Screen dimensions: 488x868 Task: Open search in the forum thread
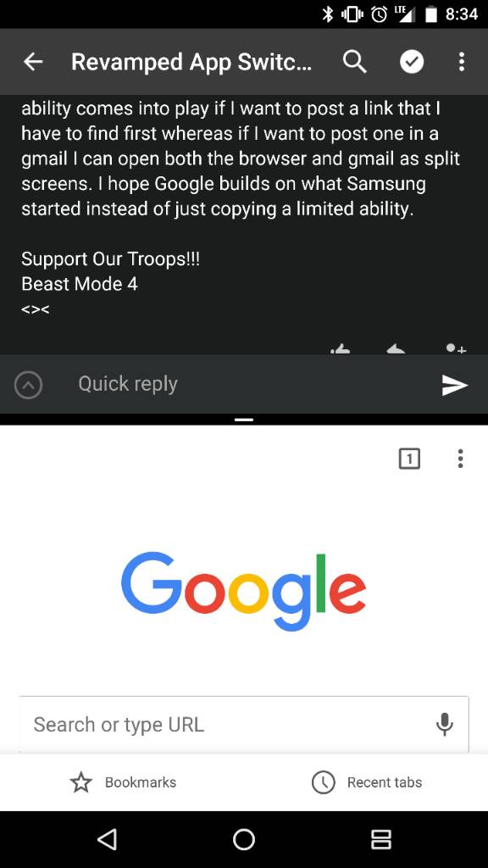tap(354, 62)
